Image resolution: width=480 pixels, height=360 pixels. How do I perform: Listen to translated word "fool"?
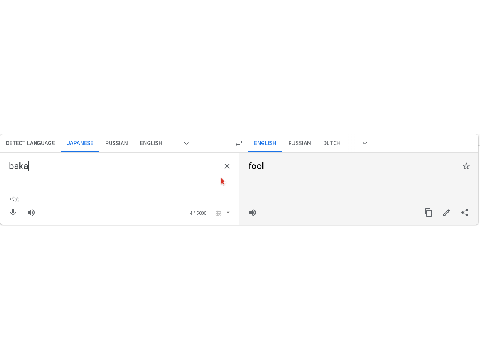coord(252,213)
